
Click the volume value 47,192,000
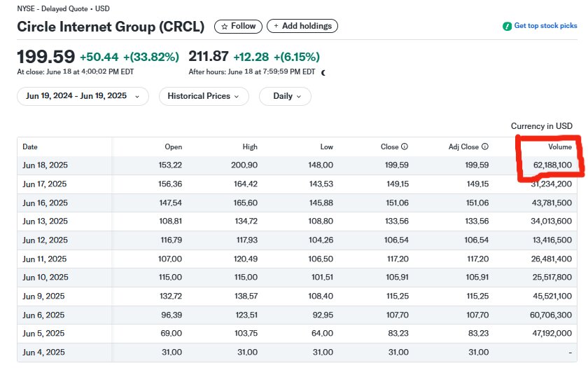[552, 333]
